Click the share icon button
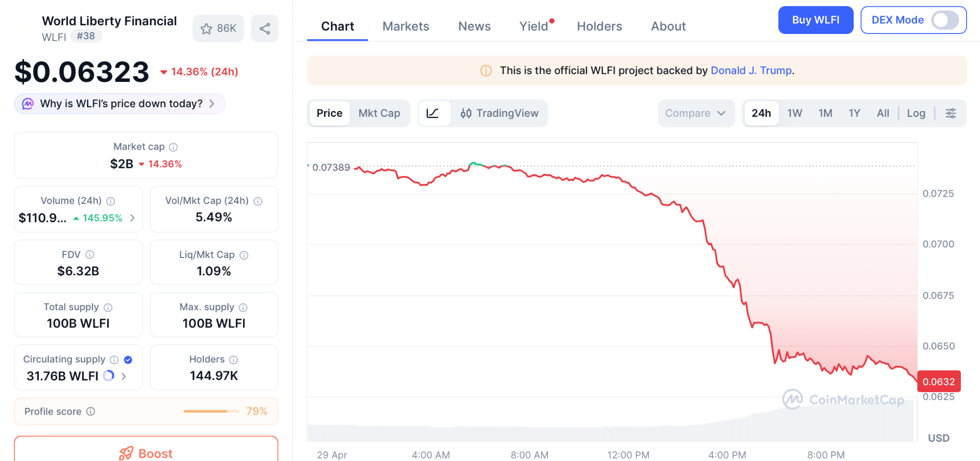Screen dimensions: 980x461 (265, 29)
